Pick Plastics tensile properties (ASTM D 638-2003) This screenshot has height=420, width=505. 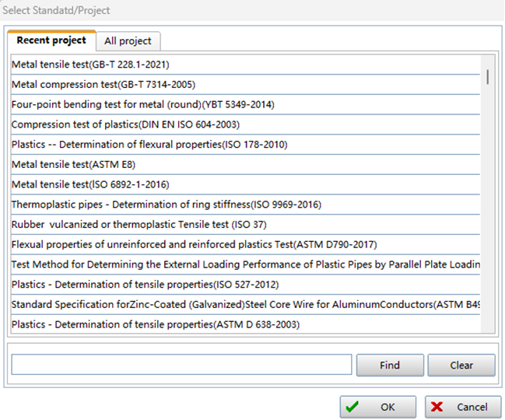click(155, 324)
